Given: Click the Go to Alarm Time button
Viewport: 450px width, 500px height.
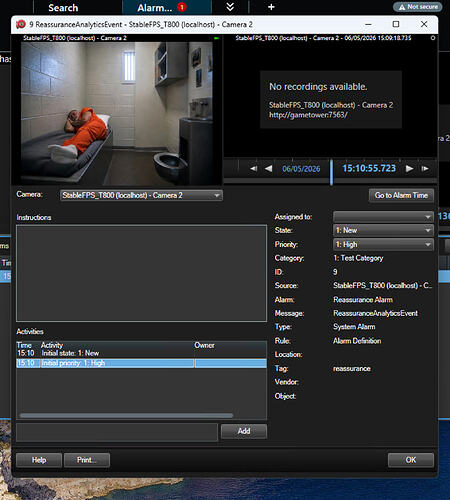Looking at the screenshot, I should 401,195.
